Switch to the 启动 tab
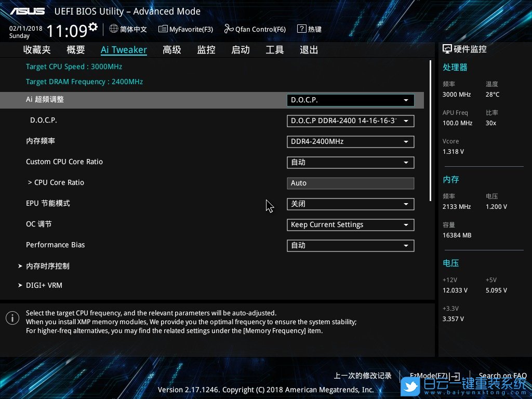The width and height of the screenshot is (532, 399). coord(240,50)
